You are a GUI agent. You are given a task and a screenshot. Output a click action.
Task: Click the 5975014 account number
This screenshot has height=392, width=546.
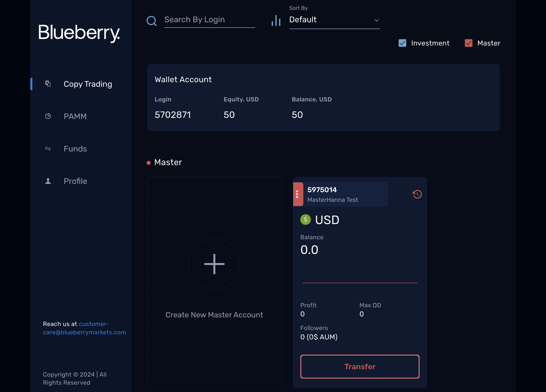point(322,190)
